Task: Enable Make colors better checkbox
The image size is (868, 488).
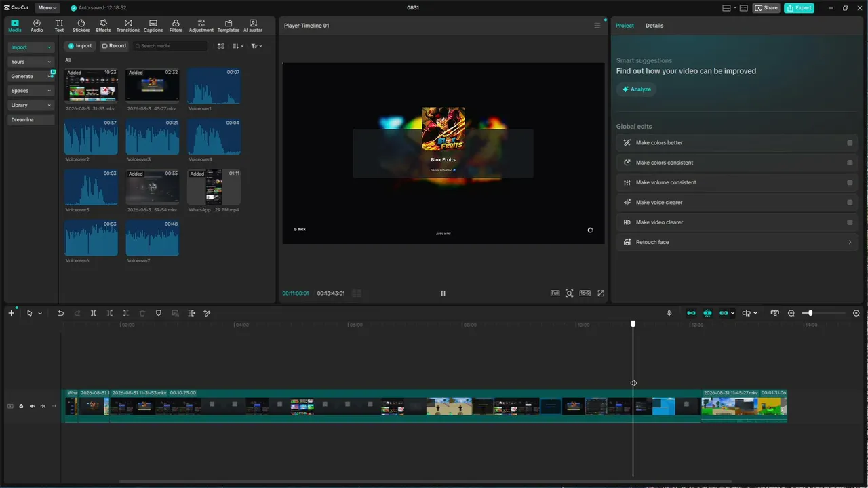Action: click(x=850, y=143)
